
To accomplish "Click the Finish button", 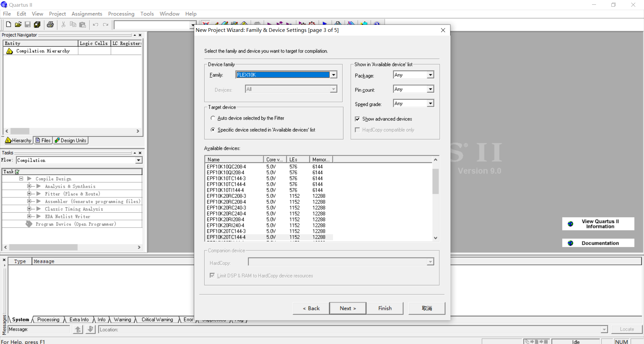I will coord(385,308).
